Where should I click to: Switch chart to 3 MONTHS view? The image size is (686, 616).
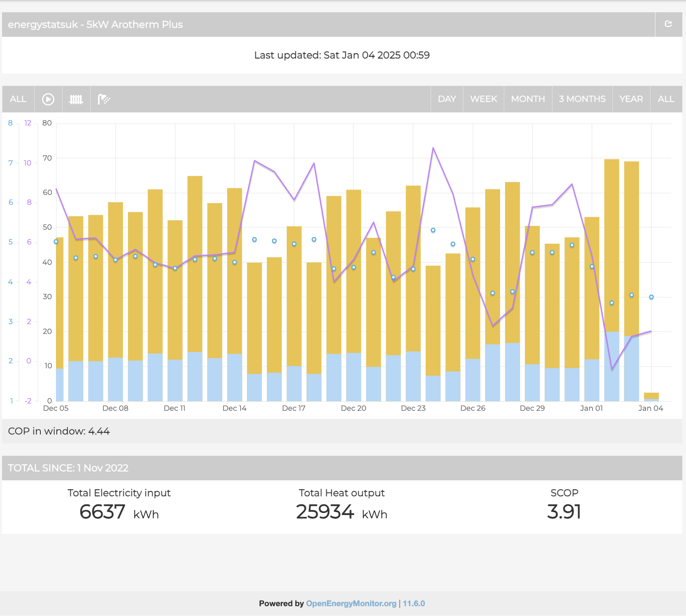click(582, 99)
